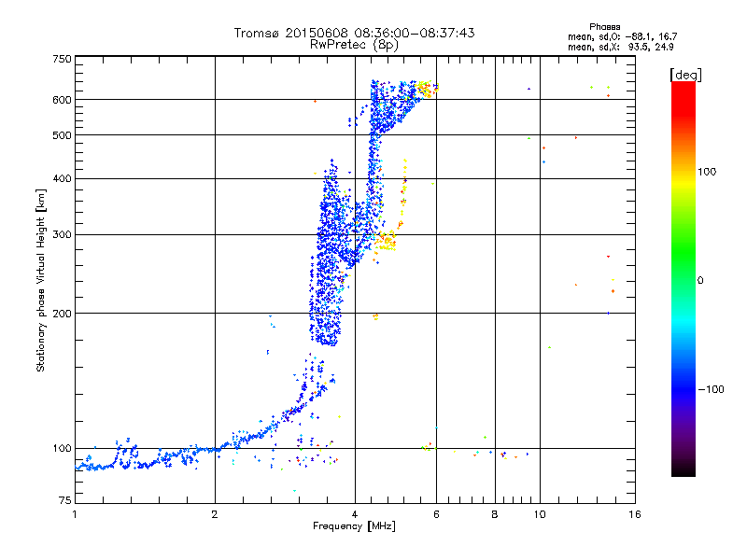Click the y-axis tick label '750'
Image resolution: width=747 pixels, height=560 pixels.
[62, 59]
